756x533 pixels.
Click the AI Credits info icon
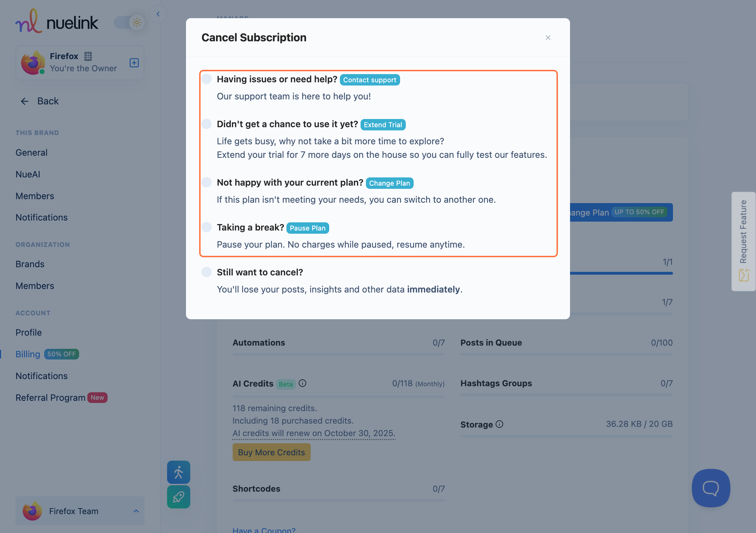click(302, 383)
